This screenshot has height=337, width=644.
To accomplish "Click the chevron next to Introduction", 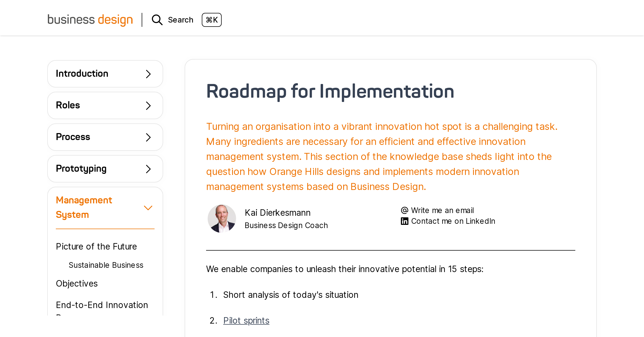I will coord(148,74).
